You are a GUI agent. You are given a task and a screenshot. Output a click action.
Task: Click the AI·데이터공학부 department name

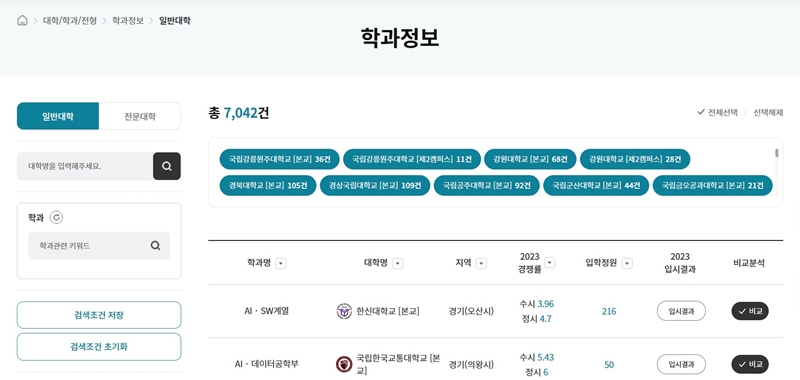[x=266, y=364]
